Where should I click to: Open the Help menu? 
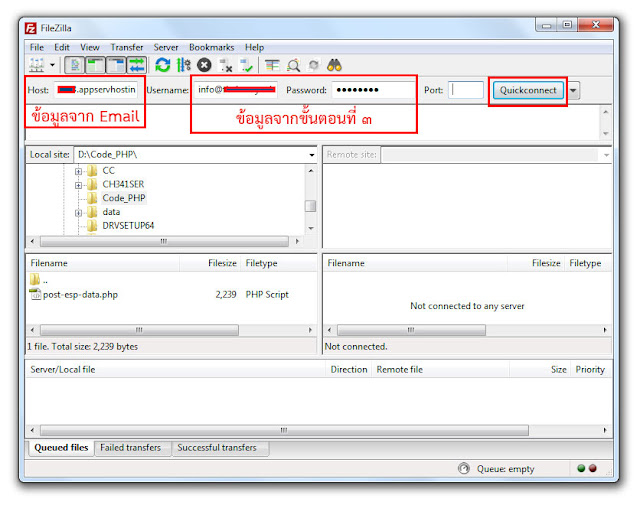tap(254, 47)
